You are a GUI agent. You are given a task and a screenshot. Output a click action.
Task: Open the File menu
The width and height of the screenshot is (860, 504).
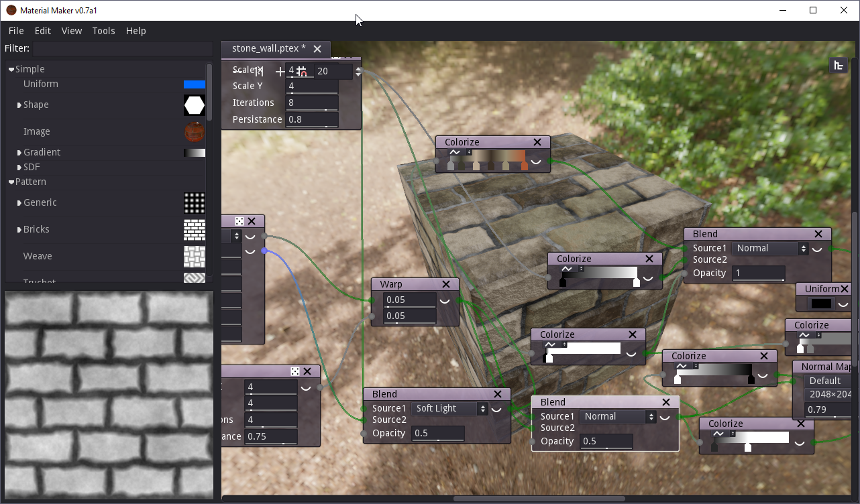16,31
